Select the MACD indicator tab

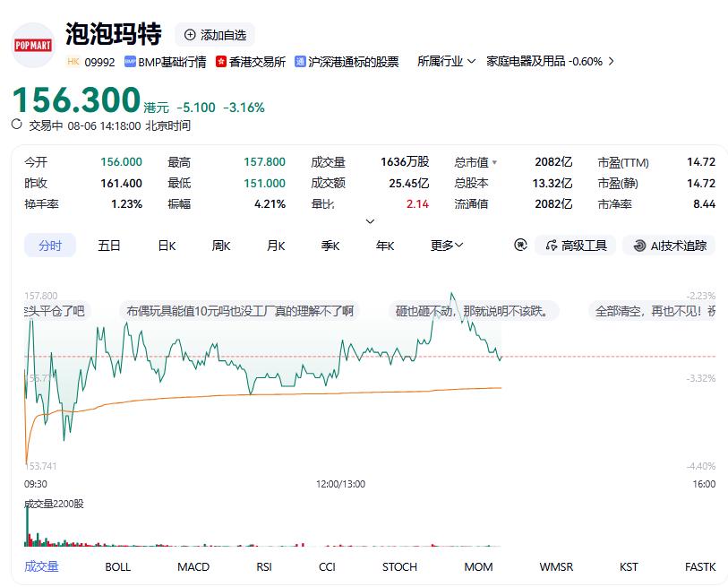(x=193, y=567)
